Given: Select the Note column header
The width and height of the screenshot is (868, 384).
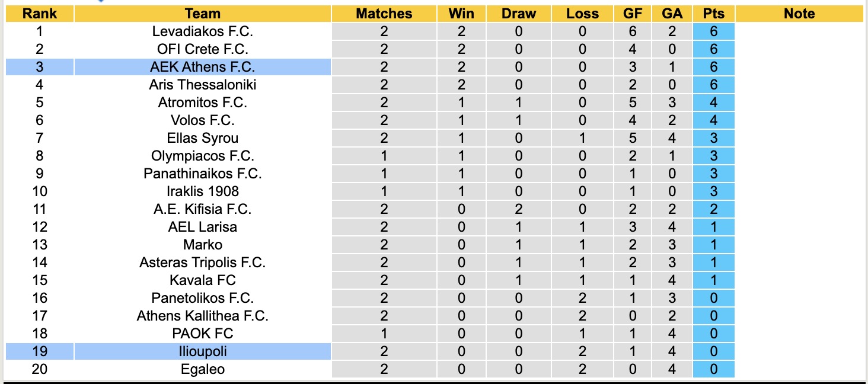Looking at the screenshot, I should click(x=799, y=14).
